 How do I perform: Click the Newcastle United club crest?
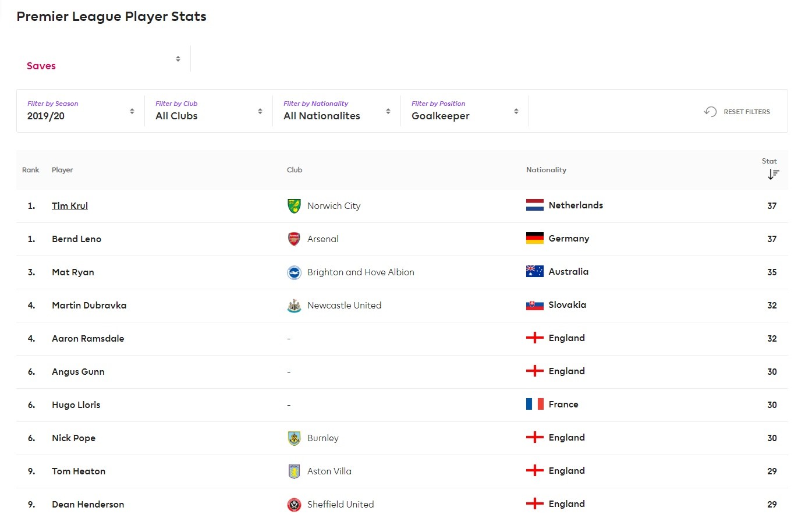[x=294, y=306]
